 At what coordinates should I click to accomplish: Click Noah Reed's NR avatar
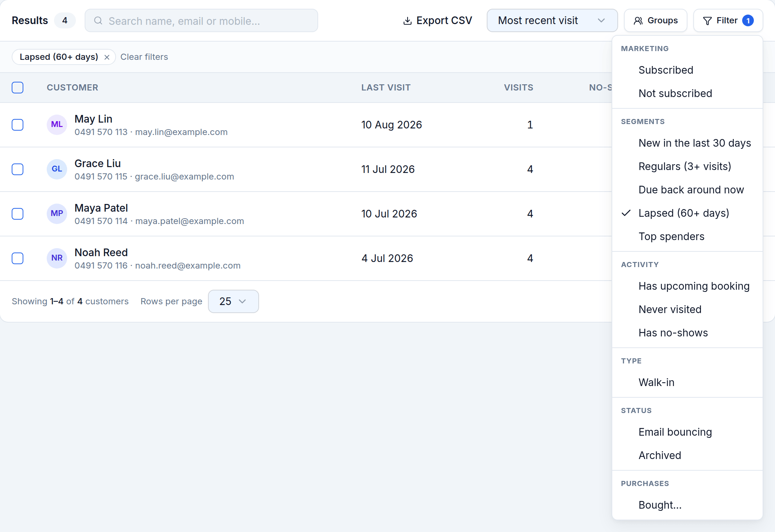coord(57,258)
